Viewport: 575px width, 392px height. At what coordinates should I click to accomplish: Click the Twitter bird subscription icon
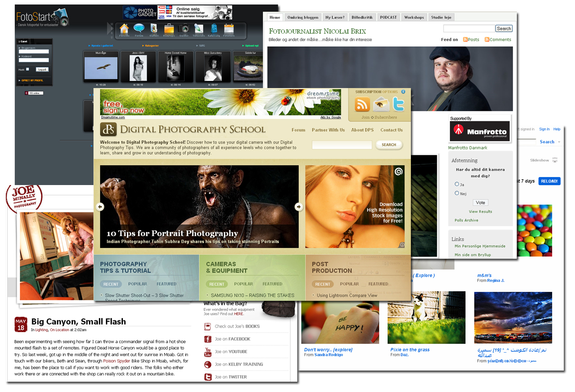click(398, 104)
